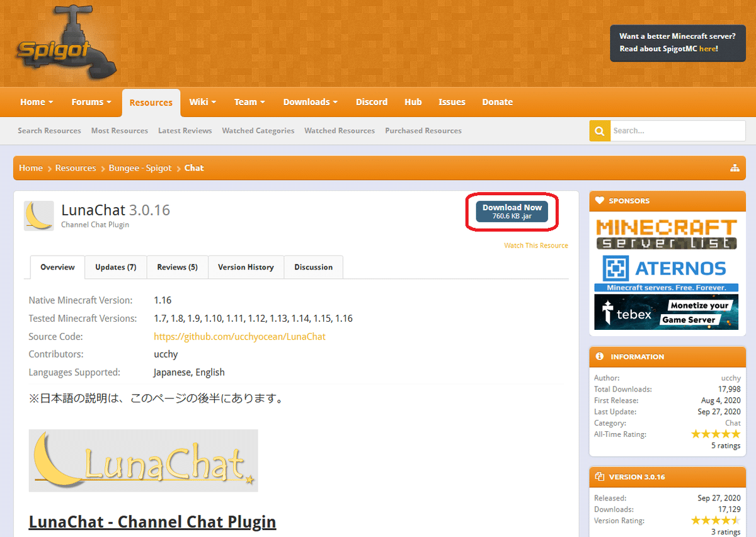
Task: Click the All-Time Rating five-star control
Action: coord(716,434)
